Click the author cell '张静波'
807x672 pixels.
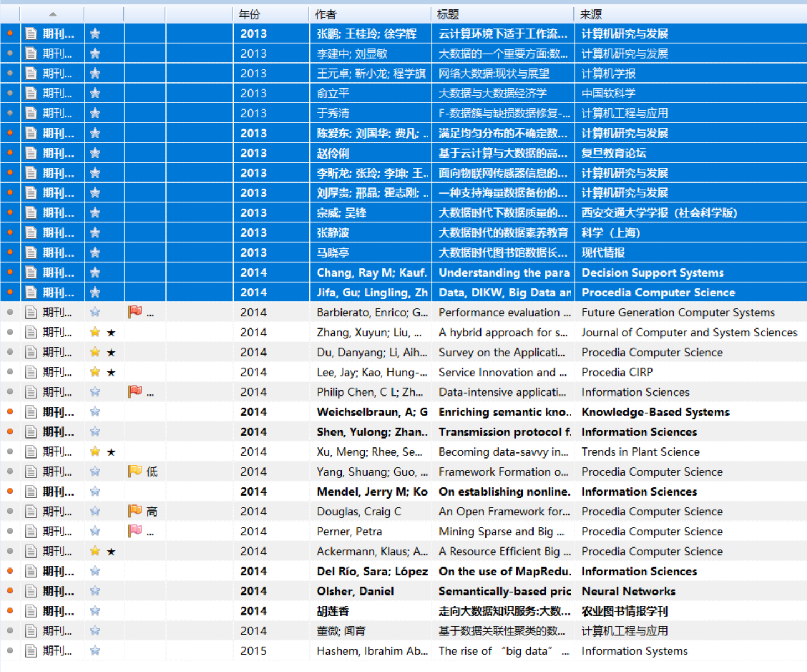[333, 233]
